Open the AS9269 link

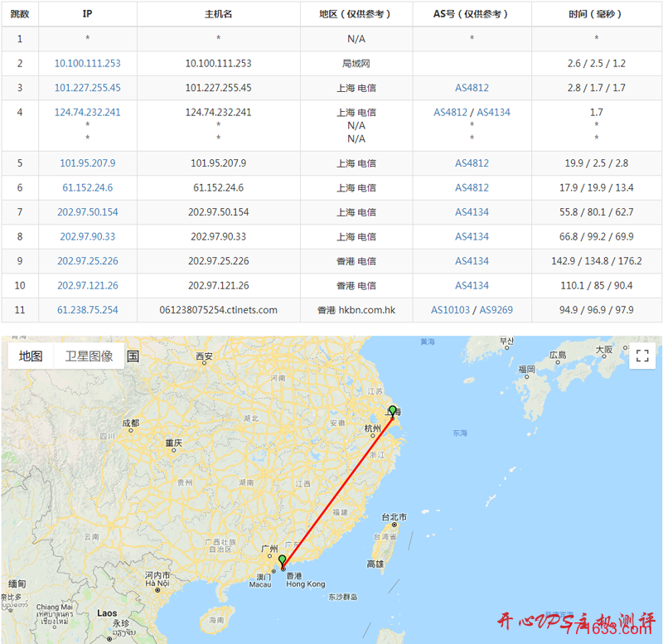(496, 310)
